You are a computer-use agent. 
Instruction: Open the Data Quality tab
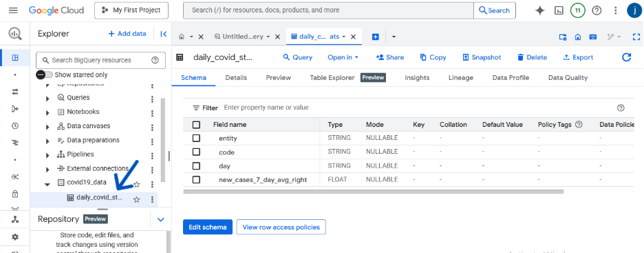pyautogui.click(x=568, y=77)
